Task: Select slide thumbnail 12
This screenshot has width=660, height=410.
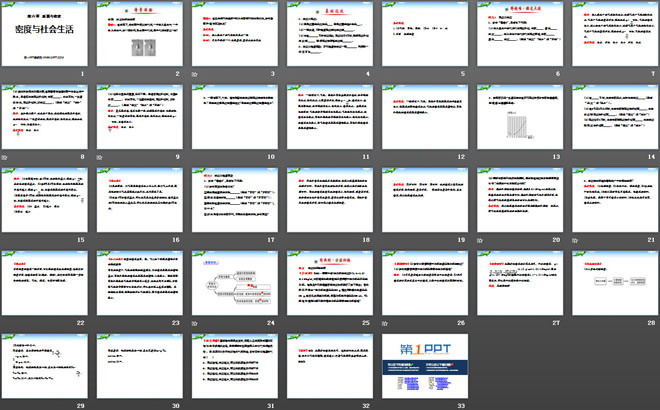Action: coord(425,117)
